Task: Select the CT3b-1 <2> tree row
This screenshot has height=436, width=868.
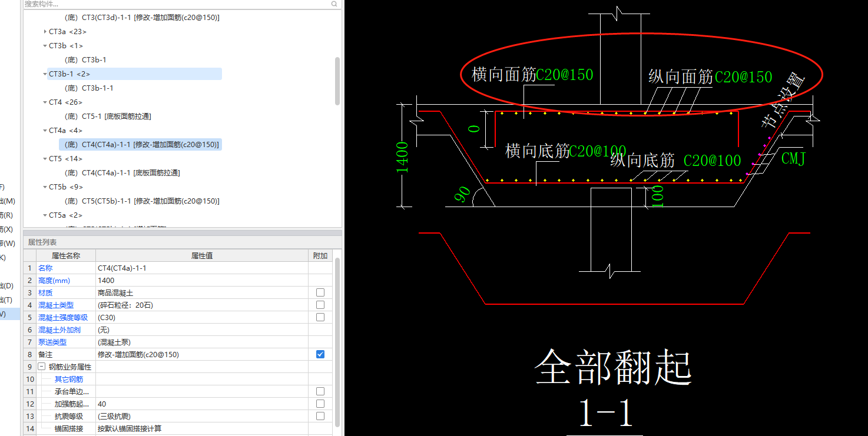Action: [134, 74]
